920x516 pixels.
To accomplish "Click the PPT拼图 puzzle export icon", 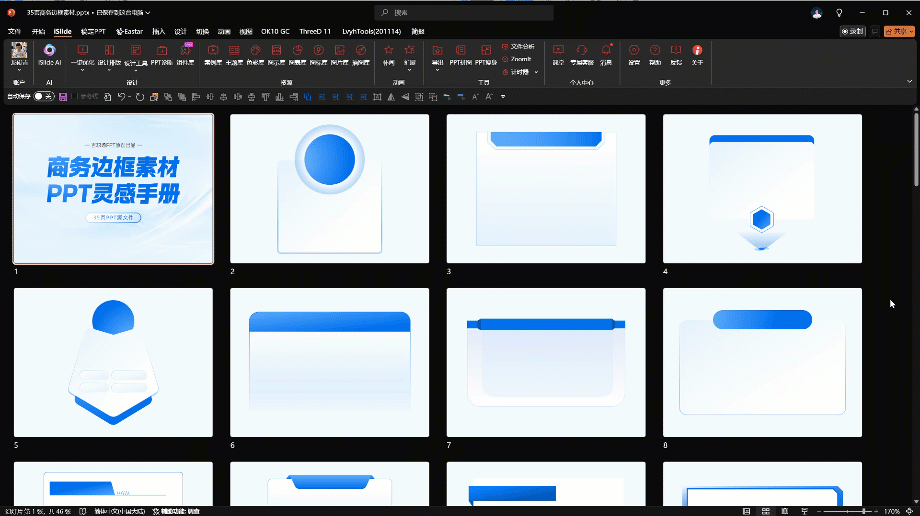I will pyautogui.click(x=461, y=55).
